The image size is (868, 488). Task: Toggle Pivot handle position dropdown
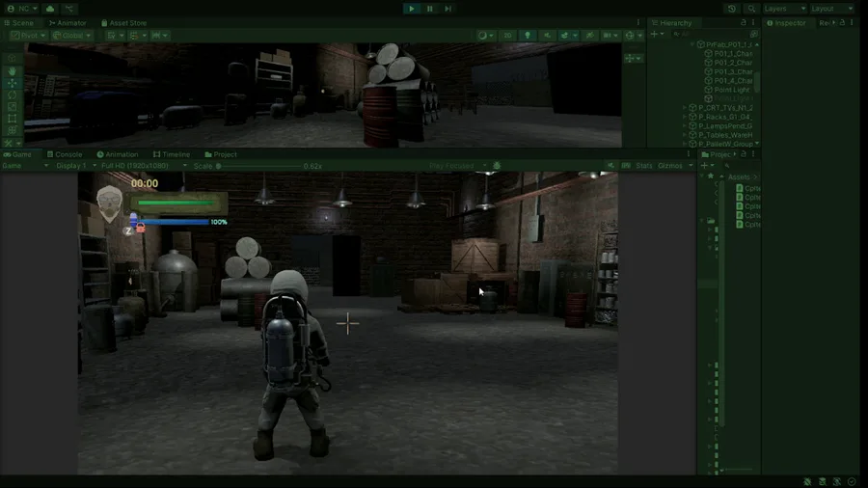28,36
